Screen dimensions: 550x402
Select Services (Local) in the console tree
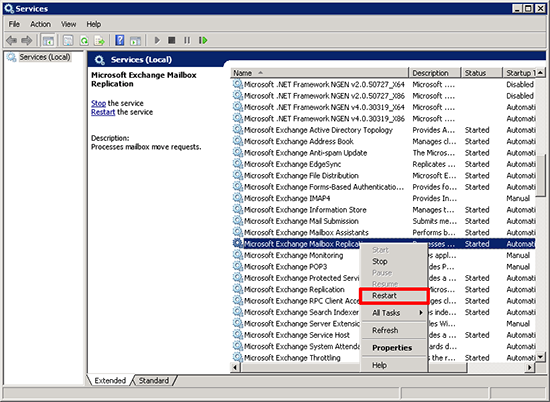coord(45,57)
